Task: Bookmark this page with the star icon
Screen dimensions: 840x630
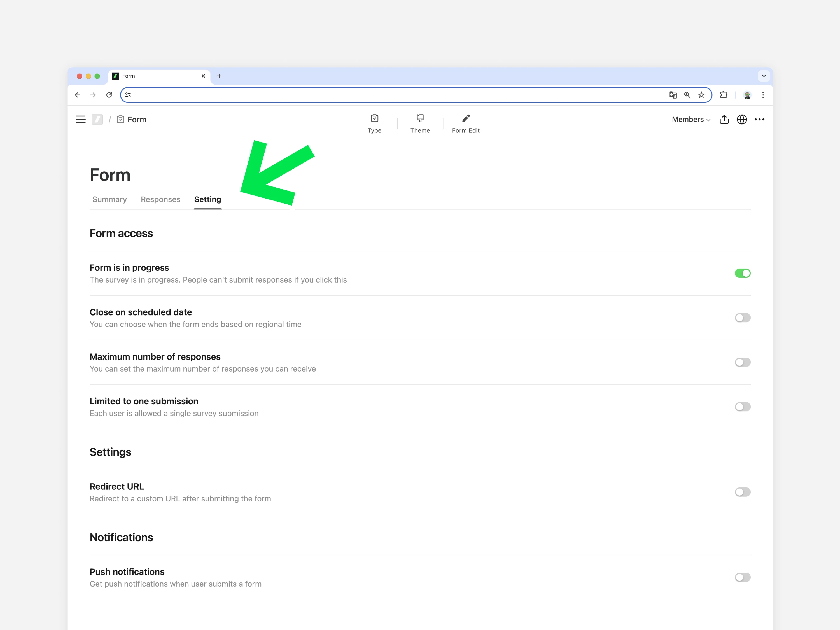Action: tap(701, 95)
